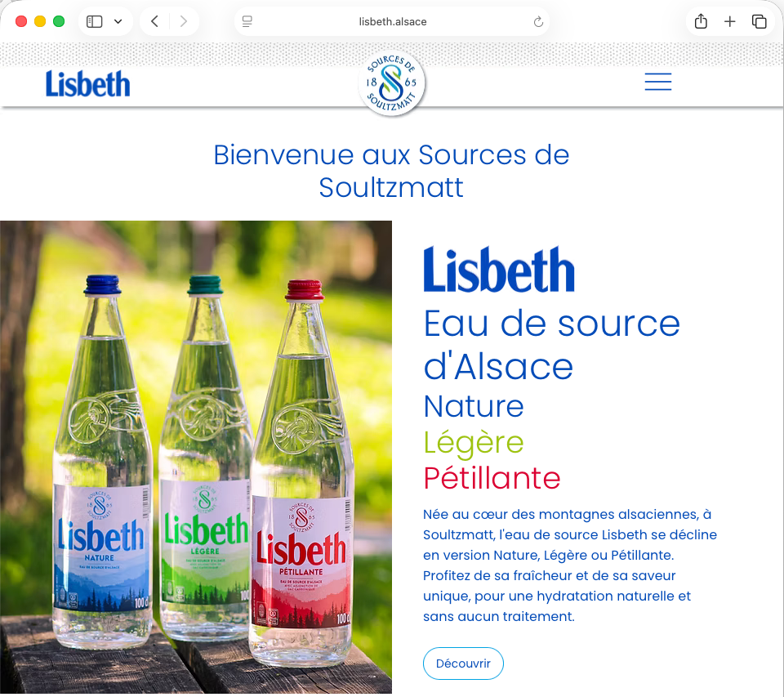784x697 pixels.
Task: Click the large blue Lisbeth brand heading
Action: (x=499, y=270)
